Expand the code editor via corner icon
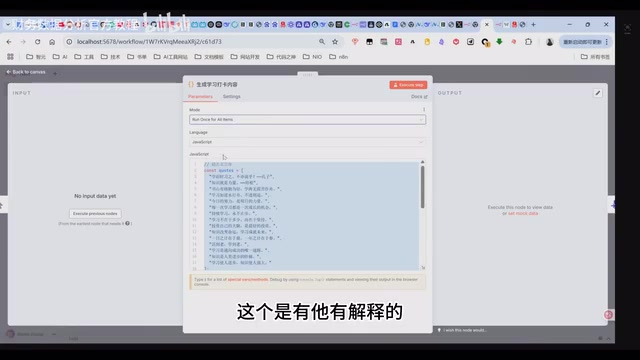Screen dimensions: 640x360 (x=423, y=268)
